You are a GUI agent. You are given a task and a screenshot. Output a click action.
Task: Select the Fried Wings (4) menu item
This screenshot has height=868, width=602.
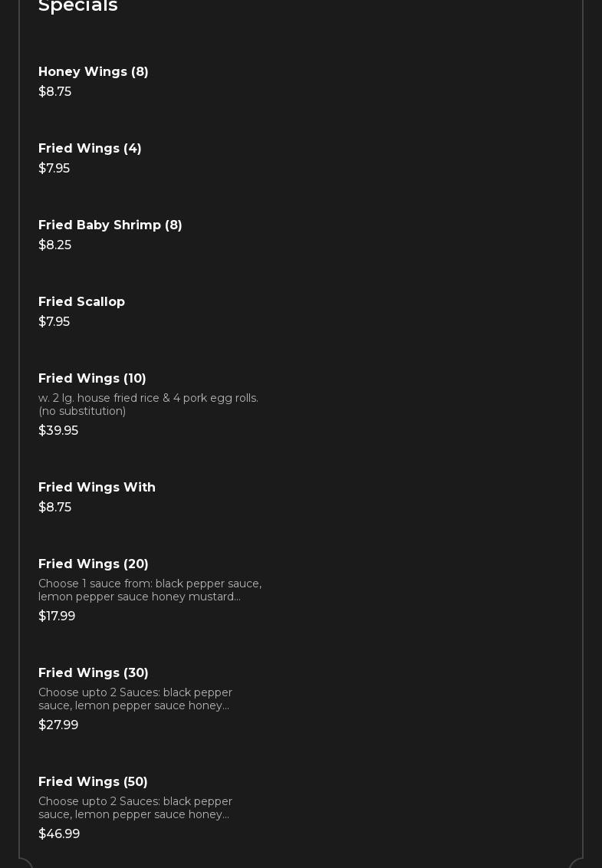90,149
